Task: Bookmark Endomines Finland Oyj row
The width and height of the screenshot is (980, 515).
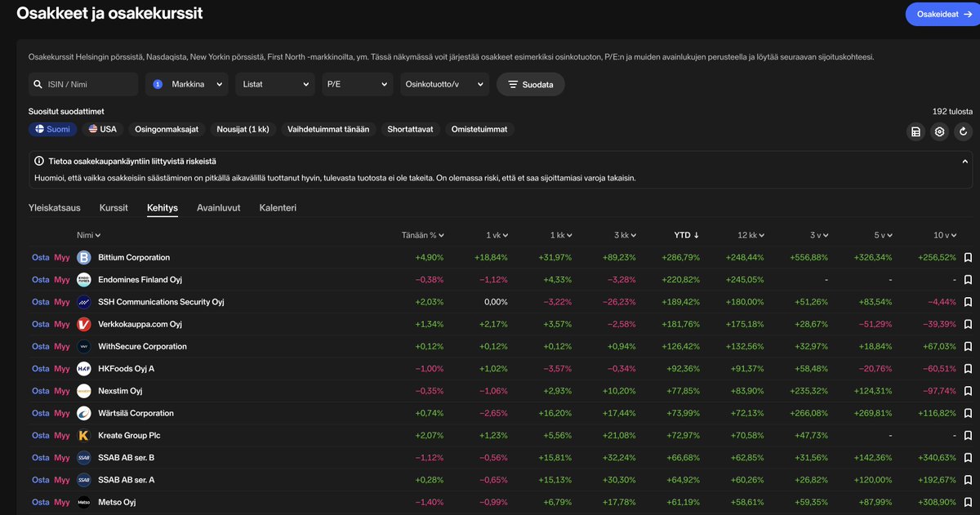Action: pos(968,280)
